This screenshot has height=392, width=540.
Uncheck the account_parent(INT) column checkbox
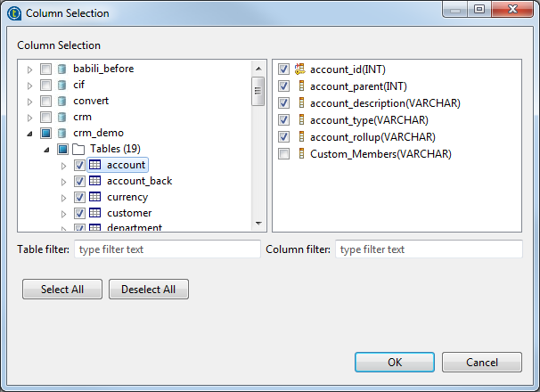pyautogui.click(x=284, y=86)
